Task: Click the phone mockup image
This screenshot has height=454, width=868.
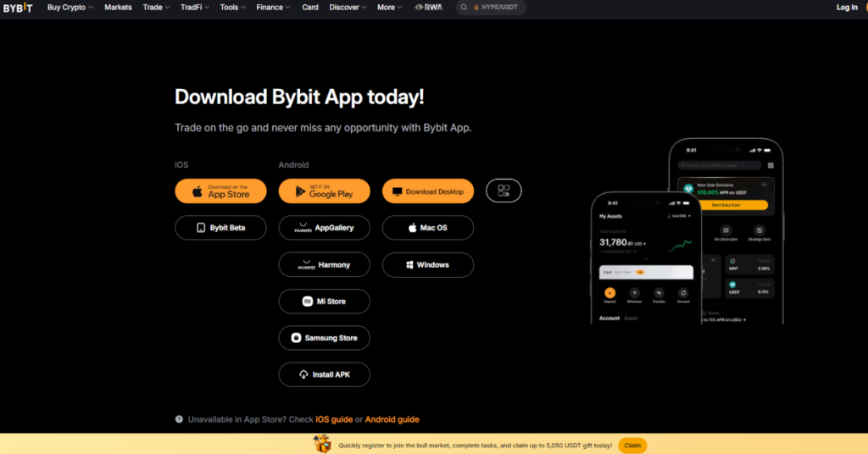Action: click(x=687, y=231)
